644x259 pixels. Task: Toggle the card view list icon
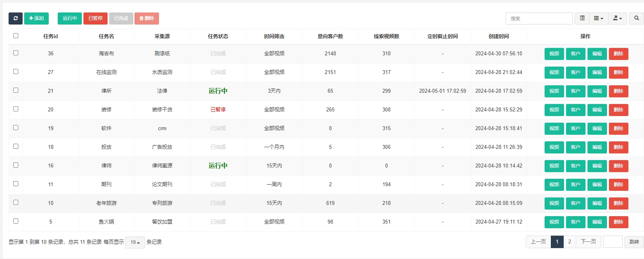582,18
